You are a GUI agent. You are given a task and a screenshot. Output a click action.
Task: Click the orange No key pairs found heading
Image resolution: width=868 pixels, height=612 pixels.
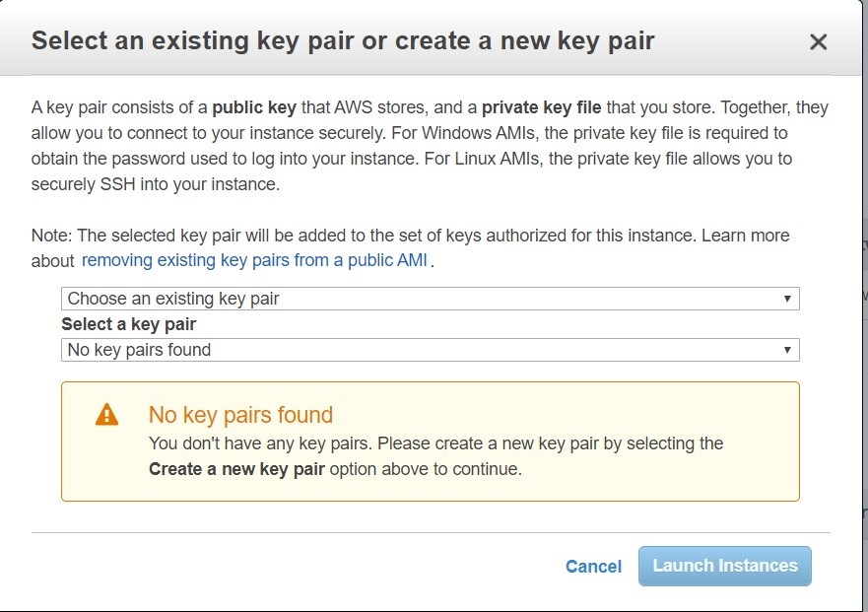(240, 415)
